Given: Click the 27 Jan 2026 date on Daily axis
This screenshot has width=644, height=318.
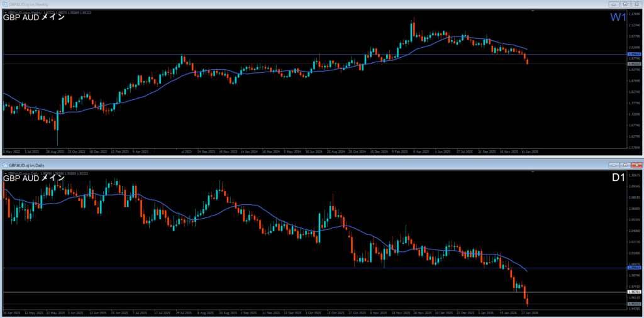Looking at the screenshot, I should click(x=529, y=312).
